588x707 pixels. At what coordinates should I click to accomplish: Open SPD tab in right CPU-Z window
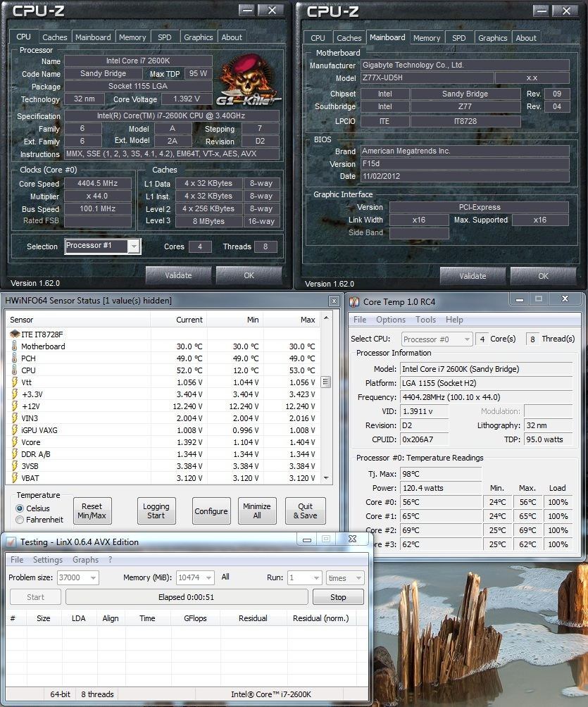click(458, 38)
